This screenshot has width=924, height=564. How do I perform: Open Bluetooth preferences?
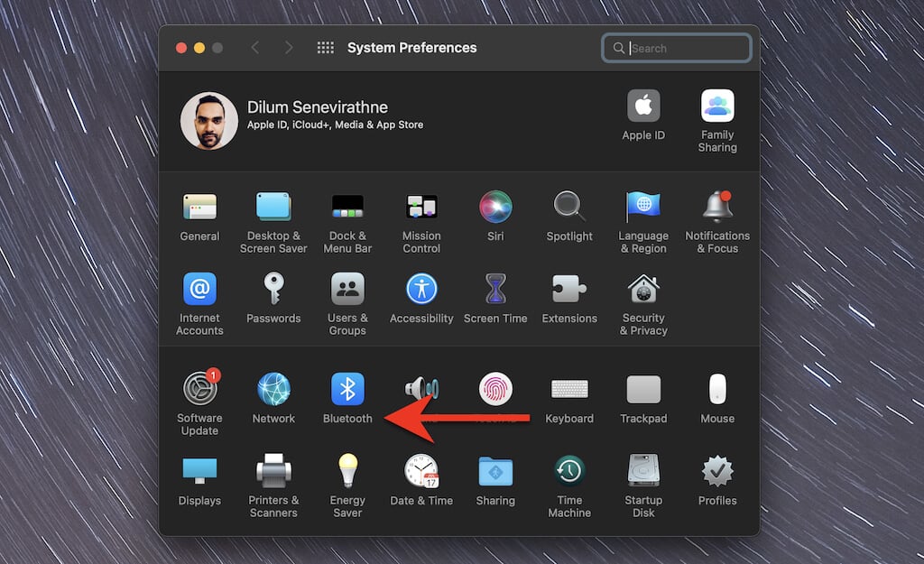(x=347, y=389)
